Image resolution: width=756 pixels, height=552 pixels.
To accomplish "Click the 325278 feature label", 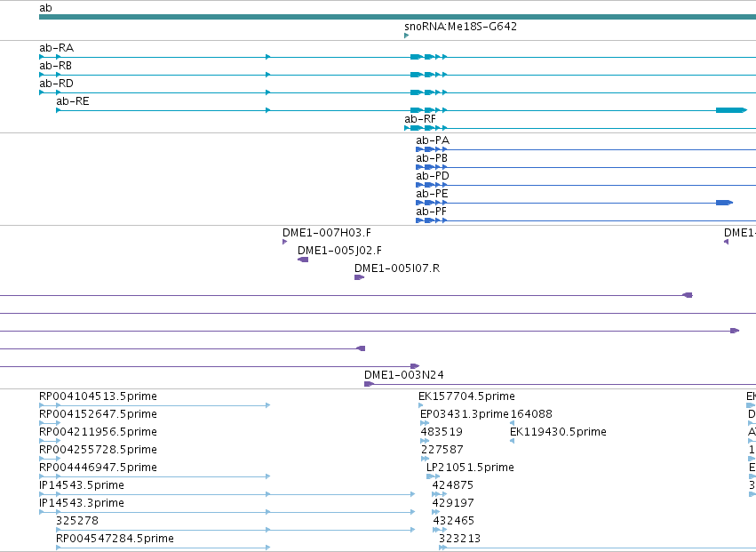I will point(77,521).
